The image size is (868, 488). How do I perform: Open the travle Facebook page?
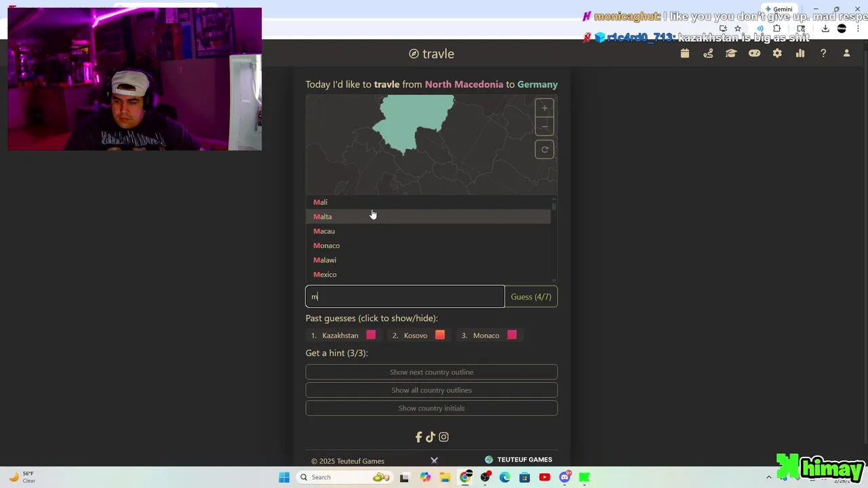[x=418, y=437]
